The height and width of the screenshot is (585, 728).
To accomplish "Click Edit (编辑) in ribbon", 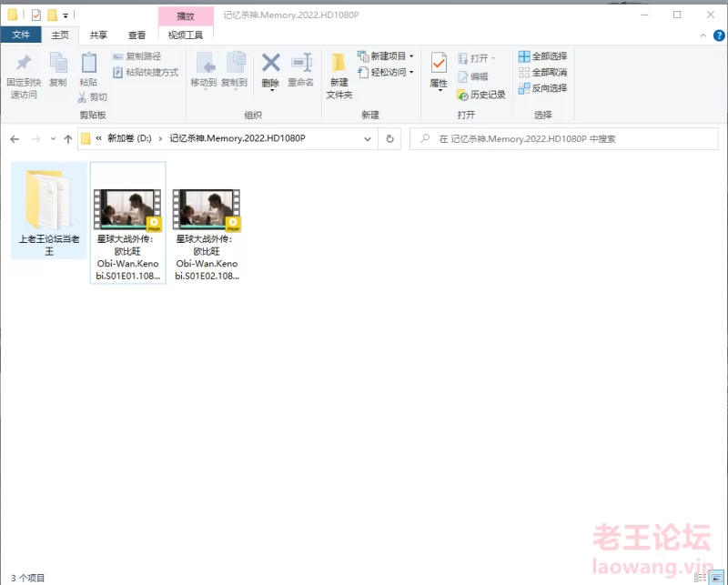I will 472,76.
